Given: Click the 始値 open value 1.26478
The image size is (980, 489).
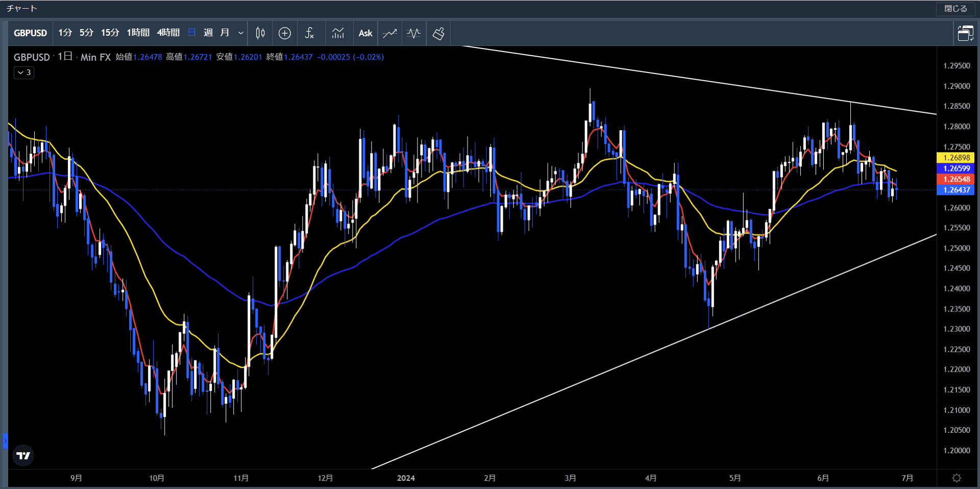Looking at the screenshot, I should [x=148, y=57].
